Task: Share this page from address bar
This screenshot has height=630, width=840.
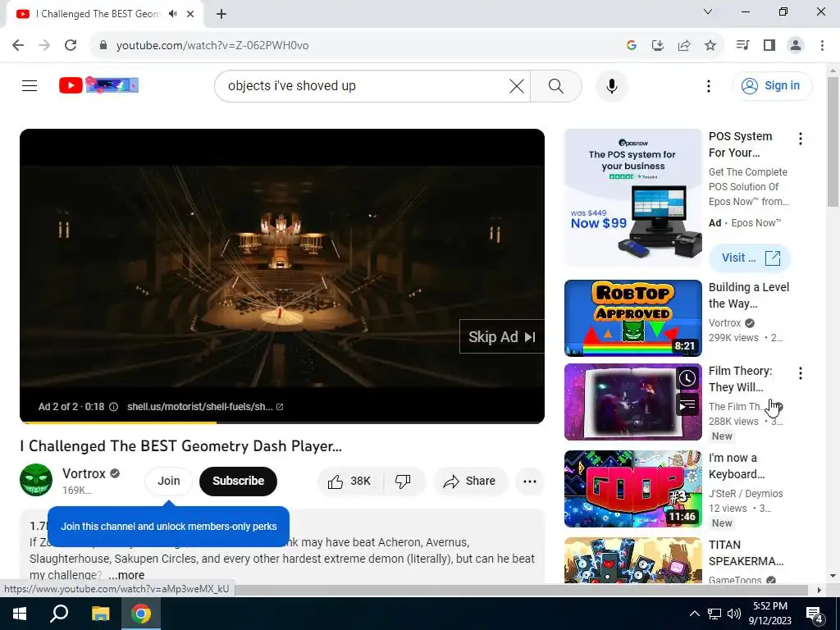Action: [683, 46]
